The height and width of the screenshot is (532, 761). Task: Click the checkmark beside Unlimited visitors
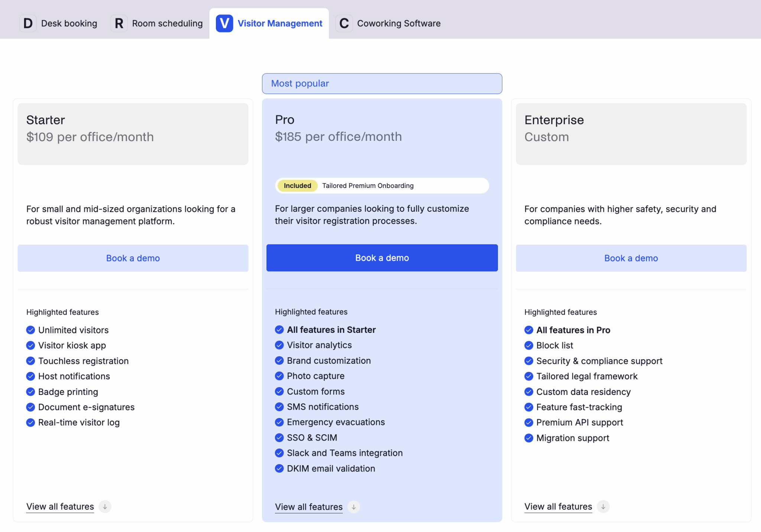click(30, 330)
